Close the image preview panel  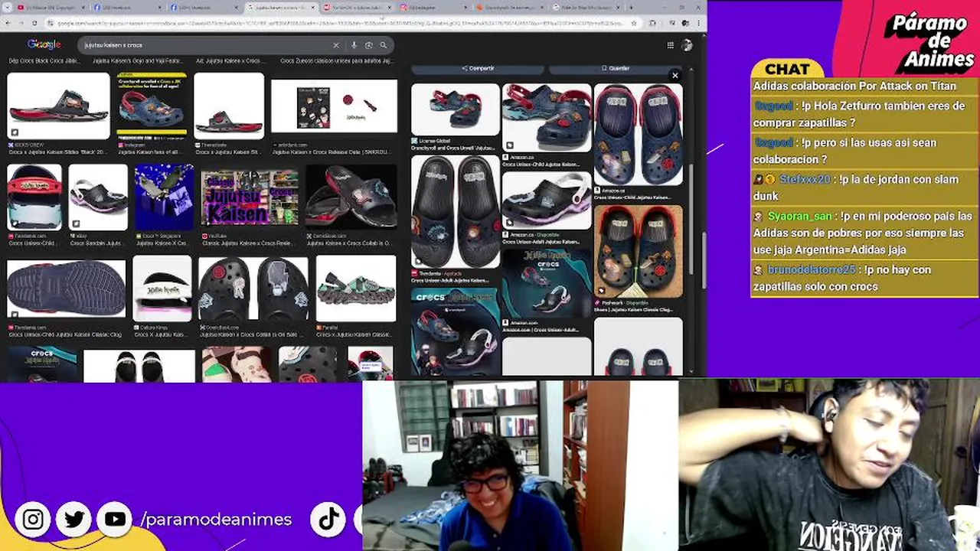pos(675,75)
